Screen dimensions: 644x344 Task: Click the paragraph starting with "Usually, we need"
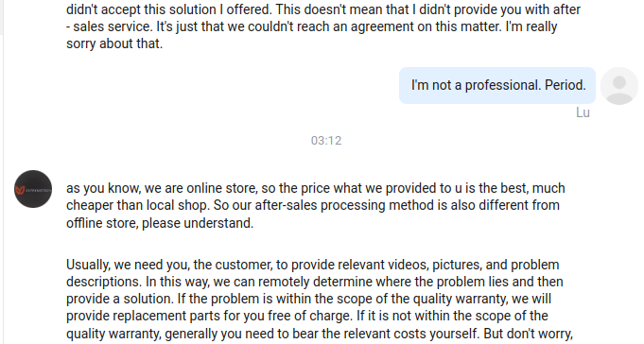click(x=319, y=299)
